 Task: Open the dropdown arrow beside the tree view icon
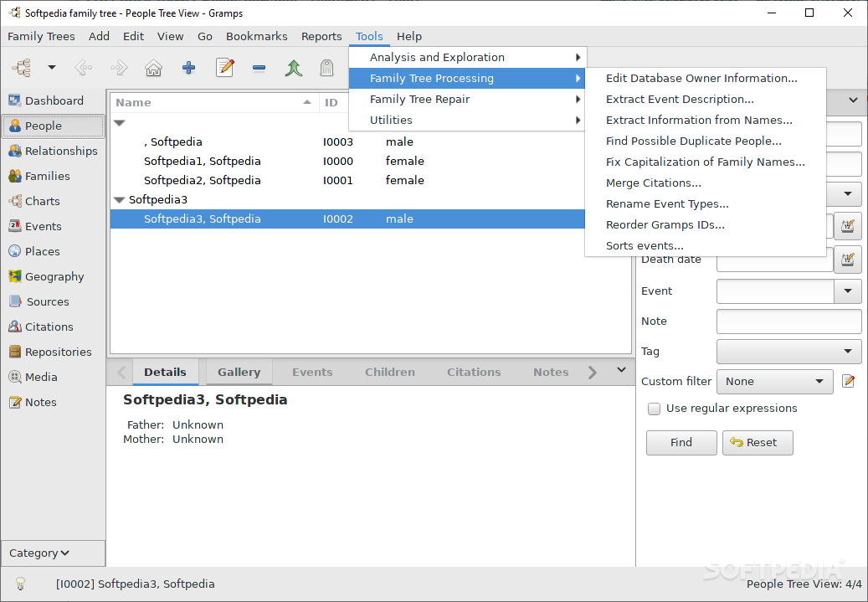pyautogui.click(x=52, y=68)
